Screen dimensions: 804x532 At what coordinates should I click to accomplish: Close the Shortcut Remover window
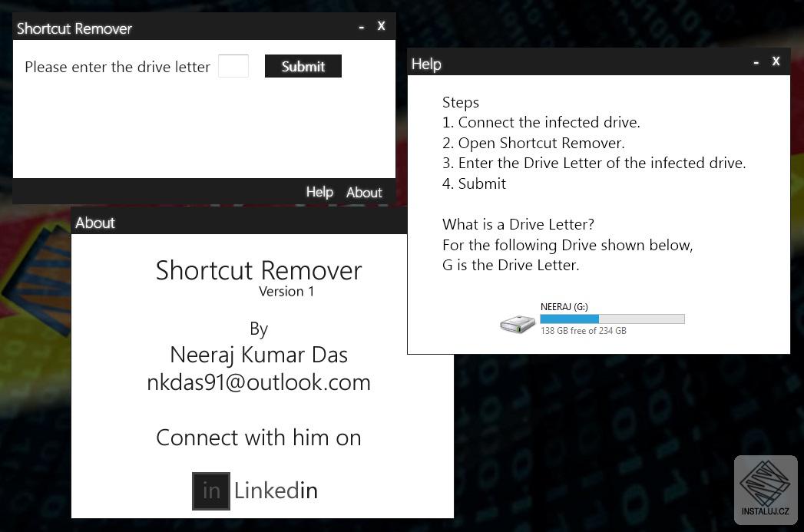pyautogui.click(x=381, y=25)
